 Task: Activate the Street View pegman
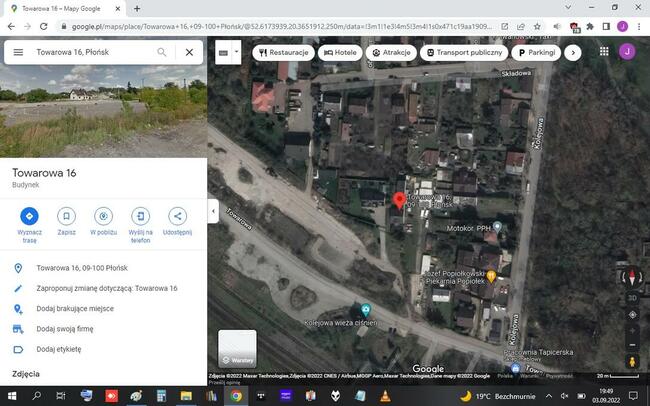click(x=632, y=362)
